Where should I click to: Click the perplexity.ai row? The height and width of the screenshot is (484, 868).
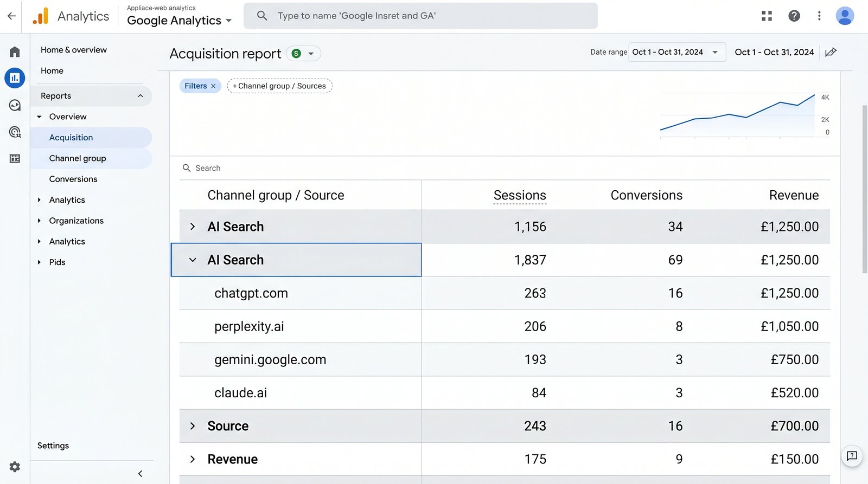[505, 326]
